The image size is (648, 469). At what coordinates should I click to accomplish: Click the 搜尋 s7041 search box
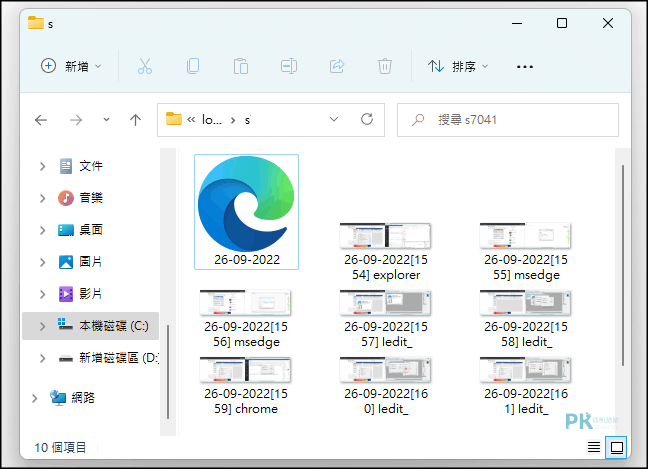point(507,120)
